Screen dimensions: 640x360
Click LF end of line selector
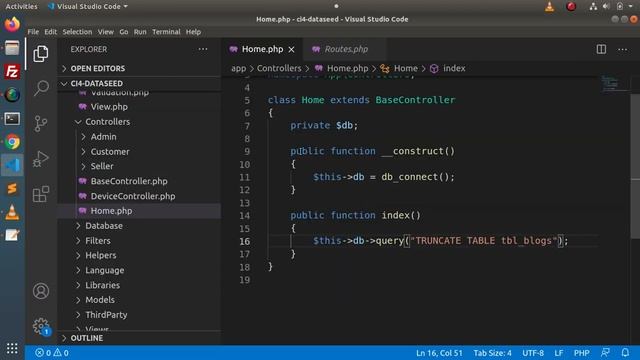click(559, 353)
